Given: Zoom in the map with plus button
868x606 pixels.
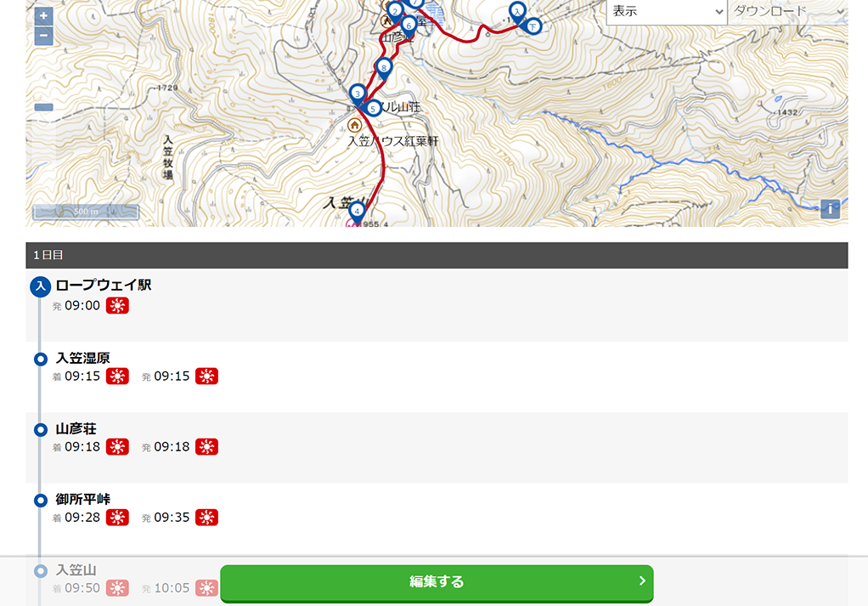Looking at the screenshot, I should coord(43,15).
